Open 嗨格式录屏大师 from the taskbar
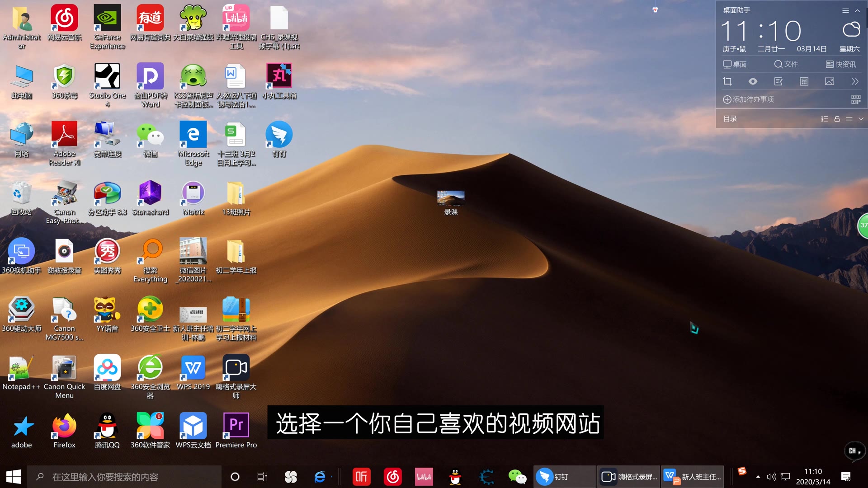Viewport: 868px width, 488px height. pos(627,476)
